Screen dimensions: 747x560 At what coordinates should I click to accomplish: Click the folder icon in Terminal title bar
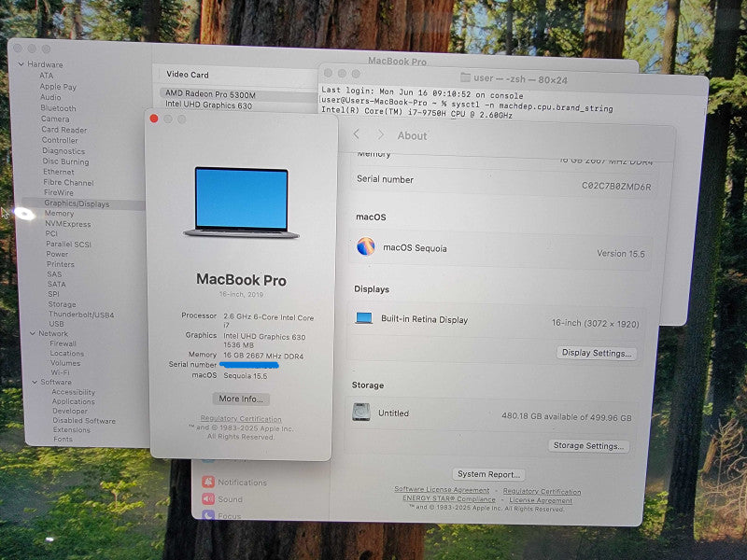point(465,77)
